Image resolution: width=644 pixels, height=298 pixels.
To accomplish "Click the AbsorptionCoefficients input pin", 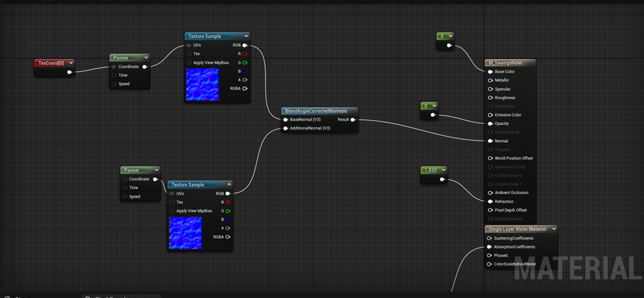I will coord(490,247).
